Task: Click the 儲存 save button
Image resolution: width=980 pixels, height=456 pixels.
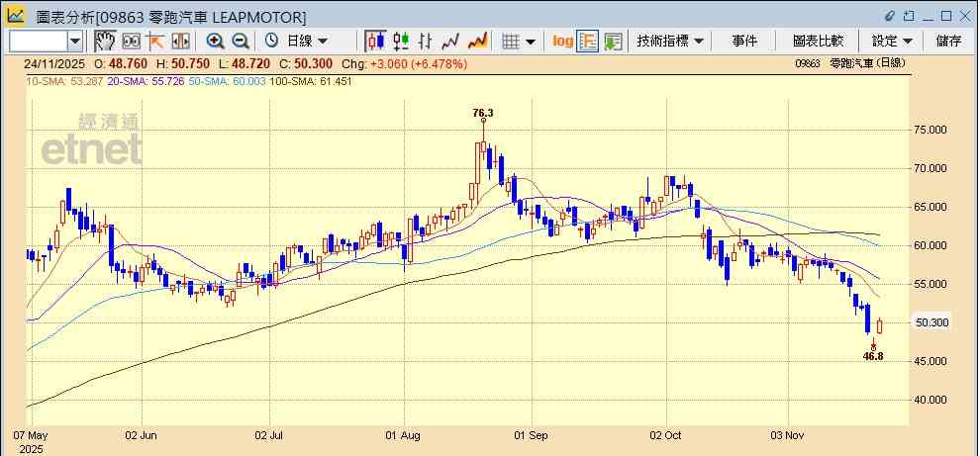Action: point(948,41)
